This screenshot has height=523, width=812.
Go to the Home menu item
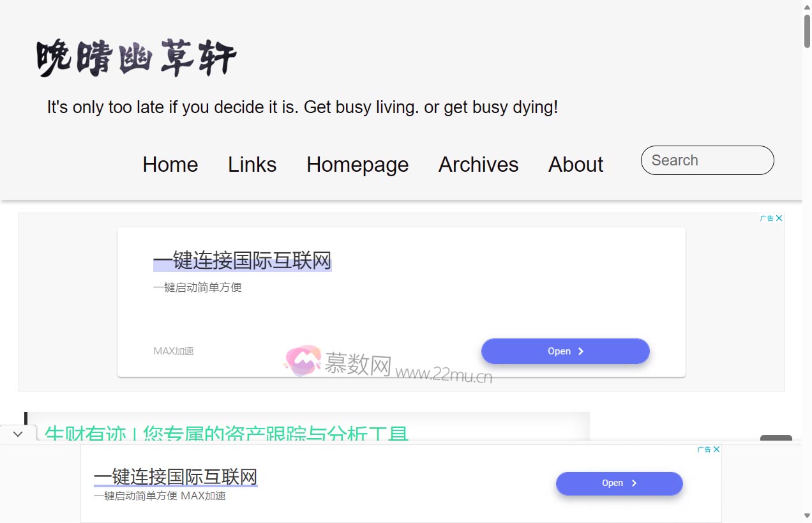[170, 165]
